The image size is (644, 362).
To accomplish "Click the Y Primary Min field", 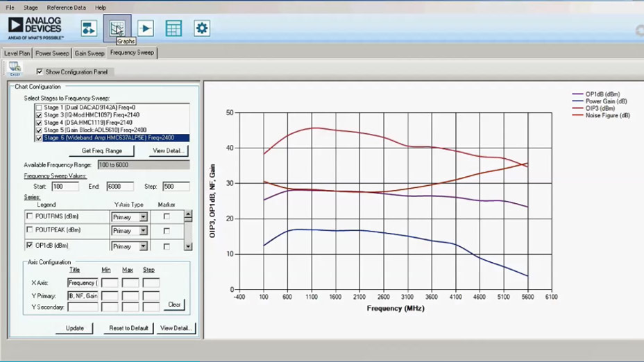I will point(110,295).
